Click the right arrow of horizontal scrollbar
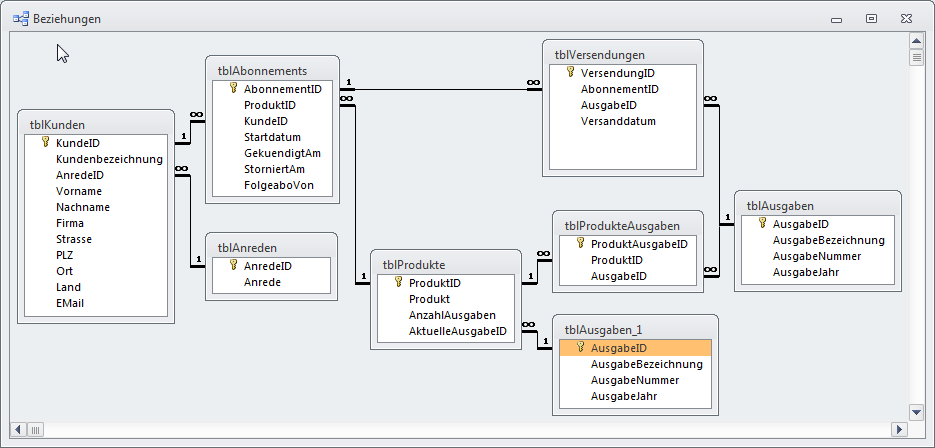Viewport: 935px width, 448px height. (x=897, y=429)
